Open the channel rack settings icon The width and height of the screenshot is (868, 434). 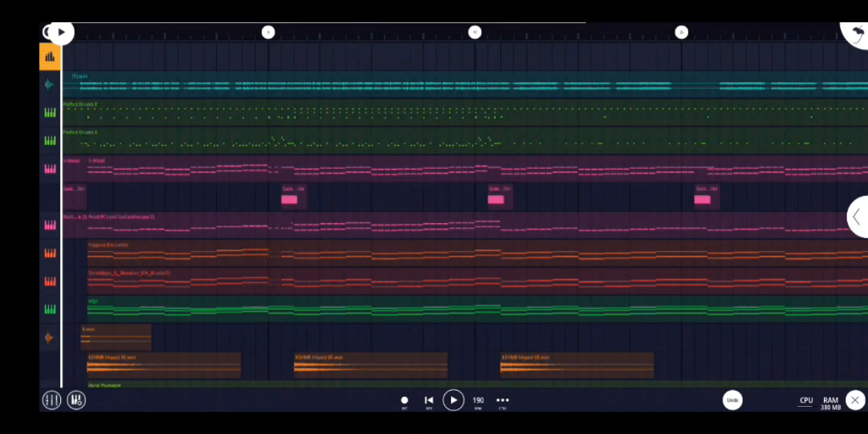point(76,400)
